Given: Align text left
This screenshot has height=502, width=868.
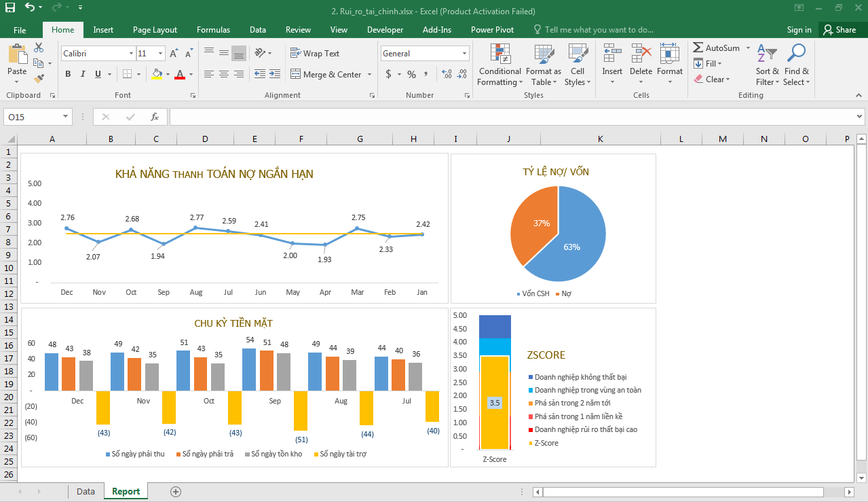Looking at the screenshot, I should pyautogui.click(x=208, y=74).
